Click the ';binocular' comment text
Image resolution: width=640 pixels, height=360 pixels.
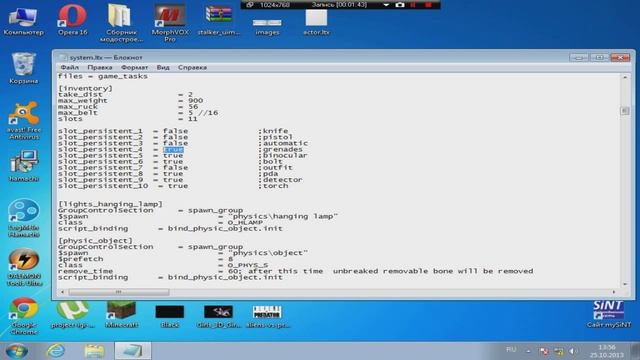point(282,156)
